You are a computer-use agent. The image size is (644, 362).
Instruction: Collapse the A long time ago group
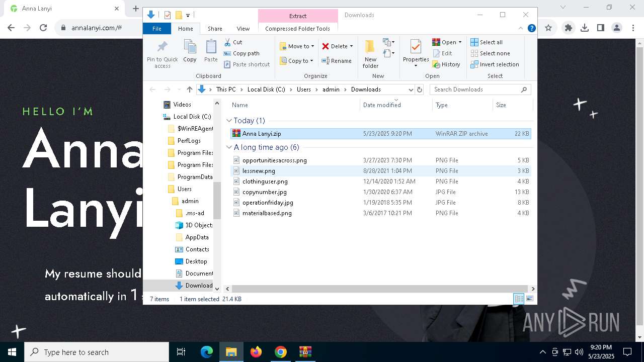click(x=229, y=147)
